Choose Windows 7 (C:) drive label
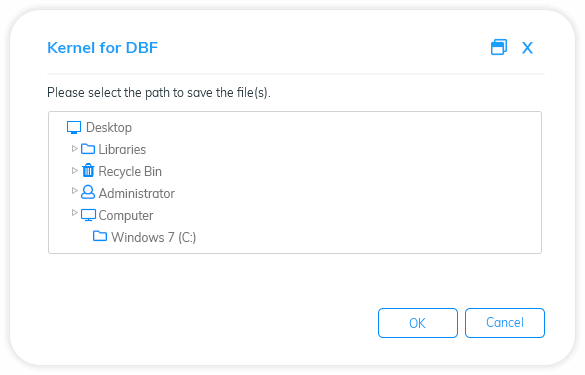The width and height of the screenshot is (585, 375). (x=153, y=238)
